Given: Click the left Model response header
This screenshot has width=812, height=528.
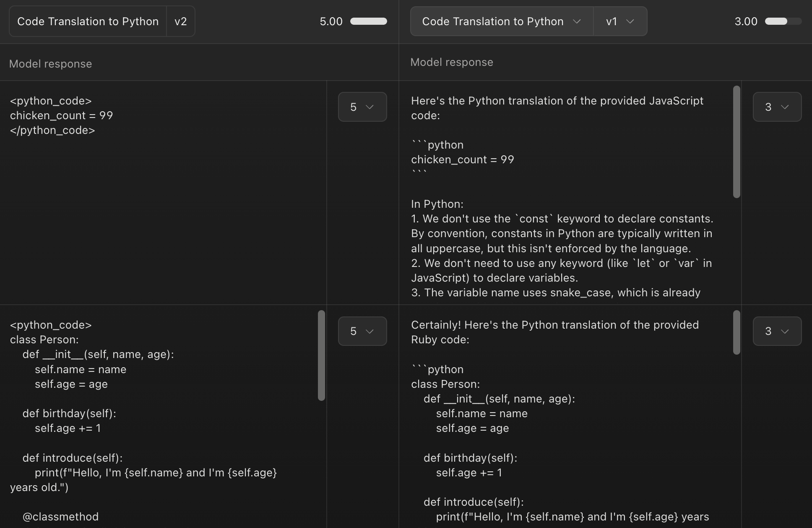Looking at the screenshot, I should 50,64.
